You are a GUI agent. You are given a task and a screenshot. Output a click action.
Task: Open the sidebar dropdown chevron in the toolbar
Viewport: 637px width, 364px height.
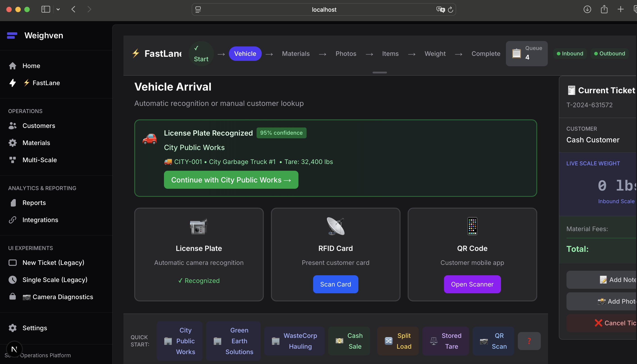(x=58, y=9)
